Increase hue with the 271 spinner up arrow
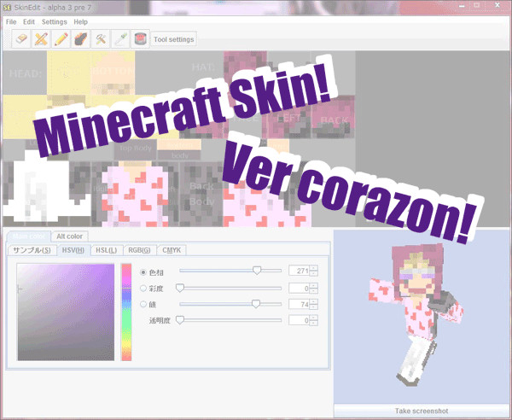 pos(313,268)
